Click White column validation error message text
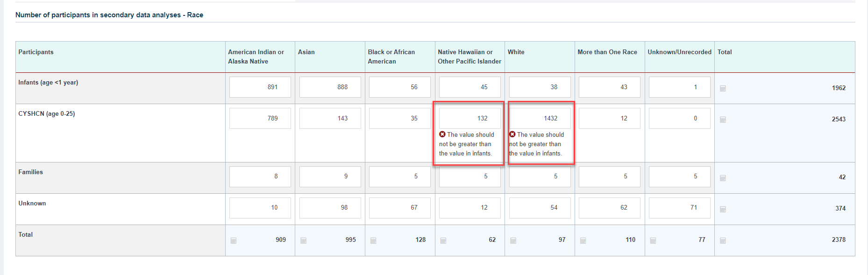The image size is (868, 275). [537, 144]
